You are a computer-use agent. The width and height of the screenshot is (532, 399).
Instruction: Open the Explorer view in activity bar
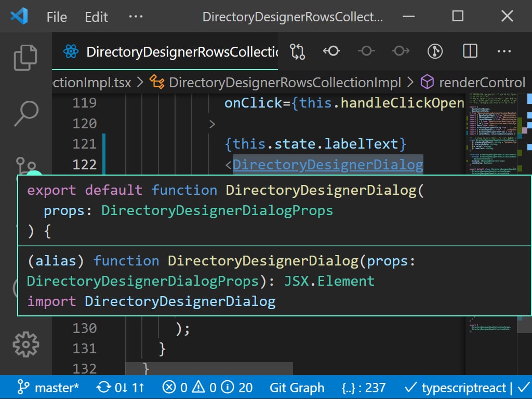(x=25, y=57)
